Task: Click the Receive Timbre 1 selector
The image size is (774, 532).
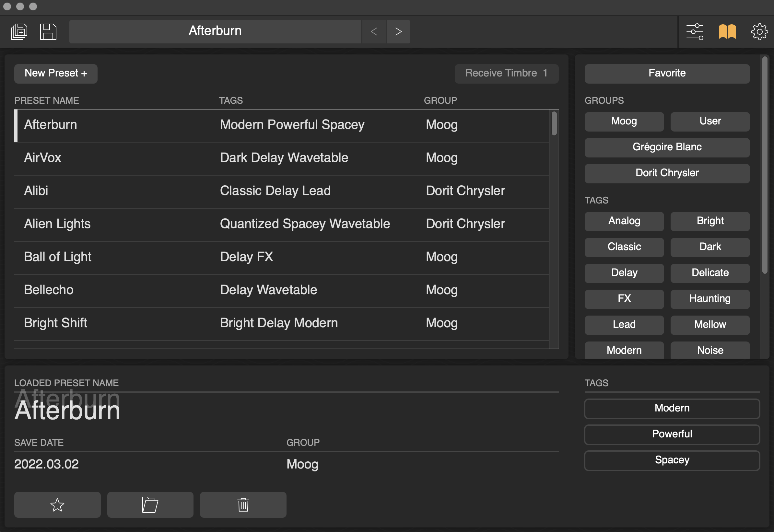Action: pos(506,73)
